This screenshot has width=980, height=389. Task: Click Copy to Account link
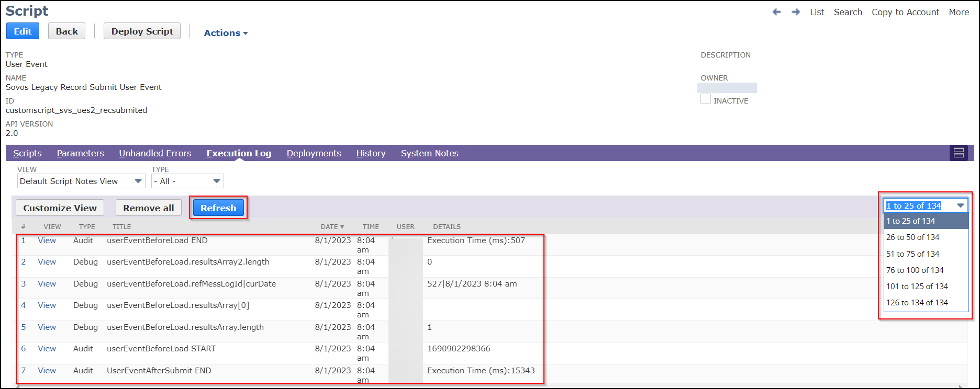pos(905,12)
